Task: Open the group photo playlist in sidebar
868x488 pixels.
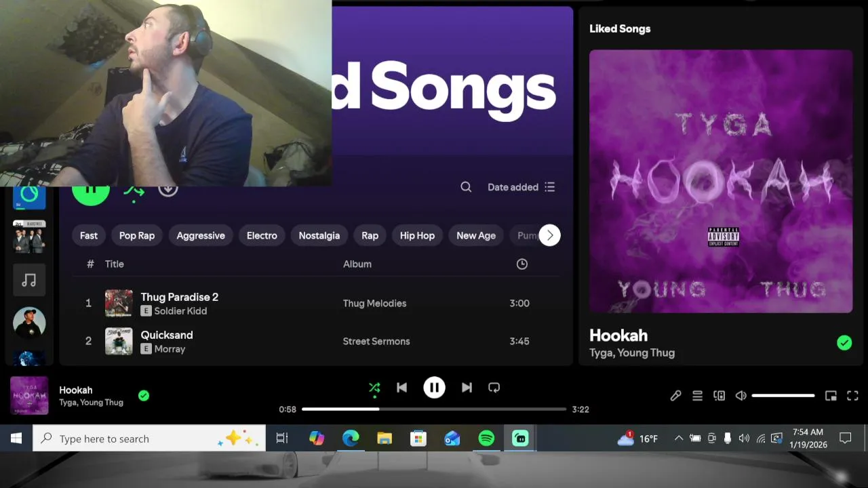Action: [x=29, y=237]
